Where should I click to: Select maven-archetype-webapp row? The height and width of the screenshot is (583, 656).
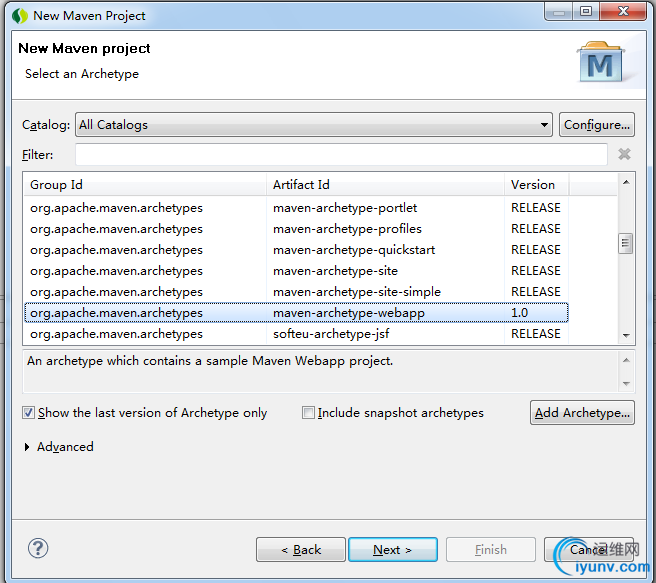pyautogui.click(x=296, y=313)
